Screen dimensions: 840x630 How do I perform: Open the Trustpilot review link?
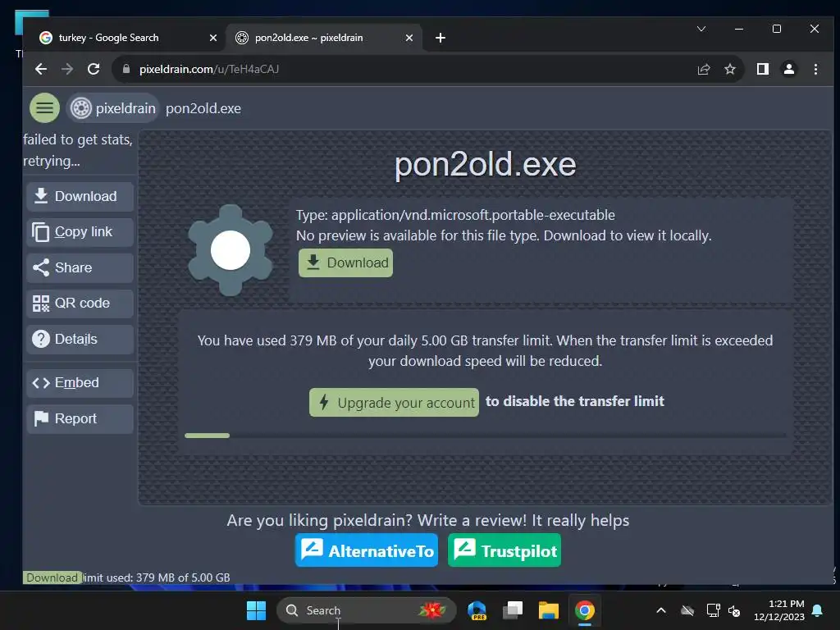click(504, 550)
